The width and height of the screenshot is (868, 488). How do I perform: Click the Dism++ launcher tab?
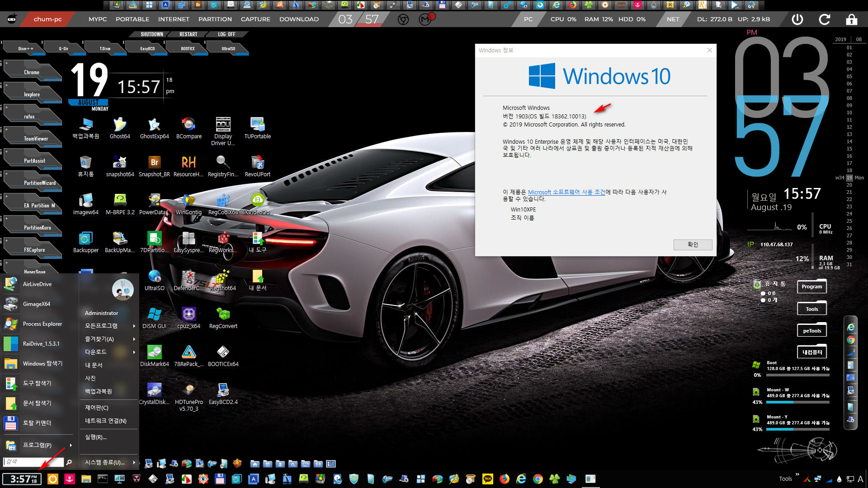coord(25,48)
